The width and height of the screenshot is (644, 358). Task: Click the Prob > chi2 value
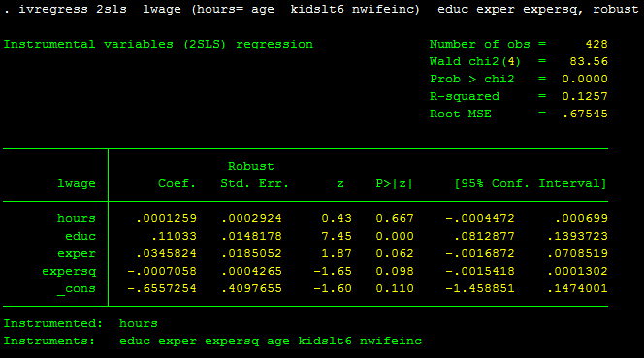point(585,79)
